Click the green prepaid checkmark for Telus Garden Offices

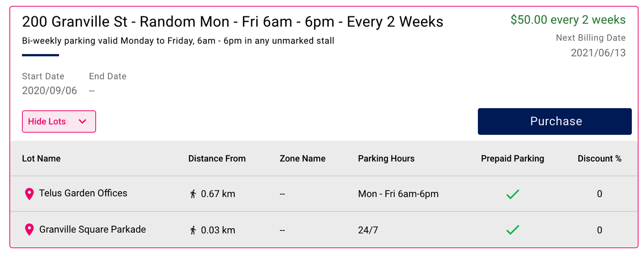(513, 194)
